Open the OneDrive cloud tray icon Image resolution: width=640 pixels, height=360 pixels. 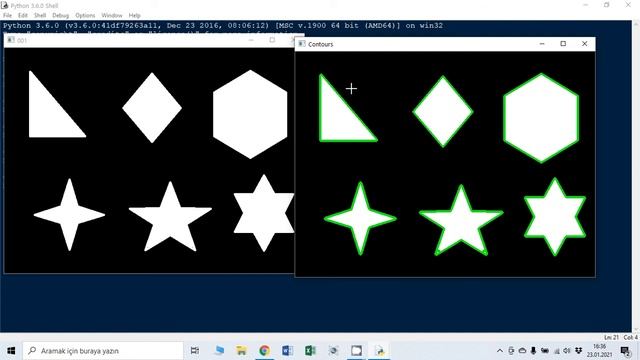[x=522, y=351]
